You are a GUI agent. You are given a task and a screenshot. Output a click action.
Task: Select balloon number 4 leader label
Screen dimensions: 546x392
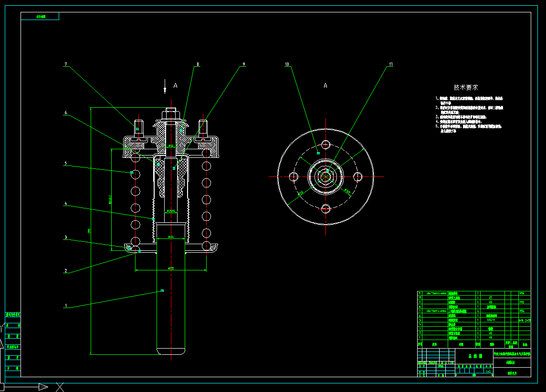coord(66,204)
